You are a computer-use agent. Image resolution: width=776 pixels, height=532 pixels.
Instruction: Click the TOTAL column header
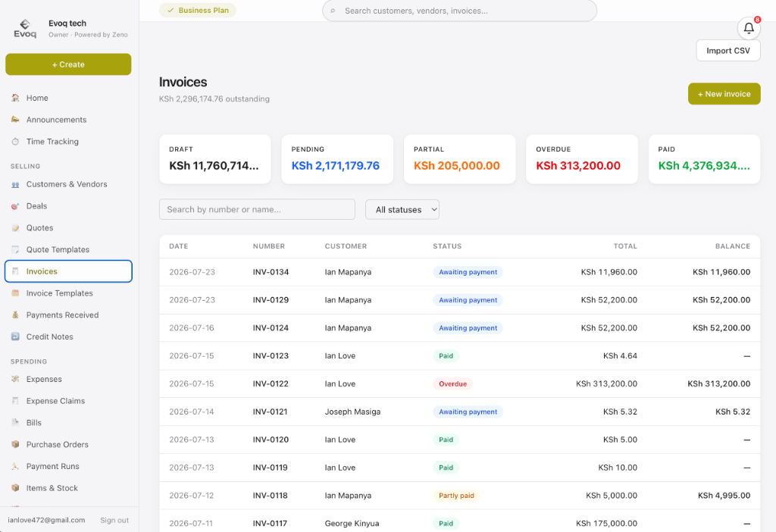[625, 246]
